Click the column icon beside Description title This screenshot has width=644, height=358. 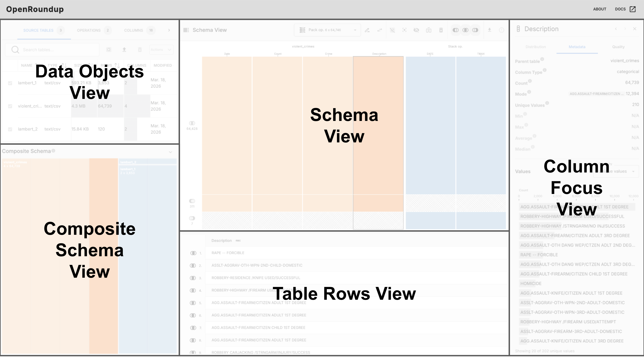click(x=518, y=29)
